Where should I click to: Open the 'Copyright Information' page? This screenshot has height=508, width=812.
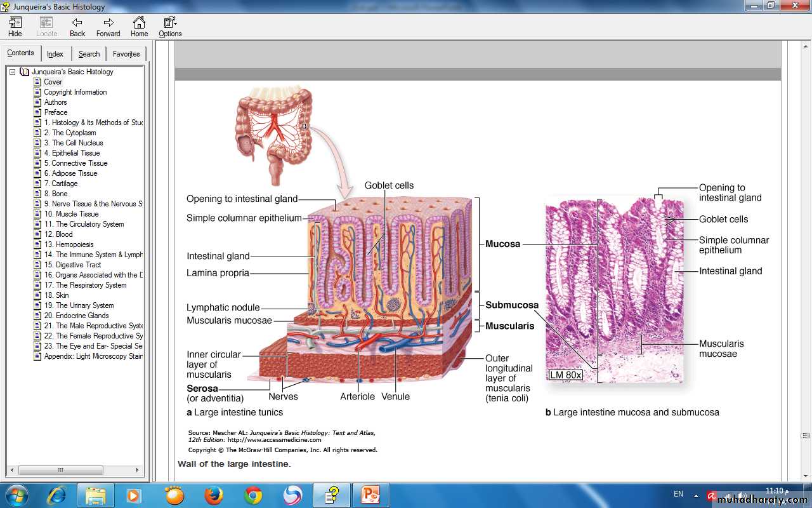tap(75, 92)
